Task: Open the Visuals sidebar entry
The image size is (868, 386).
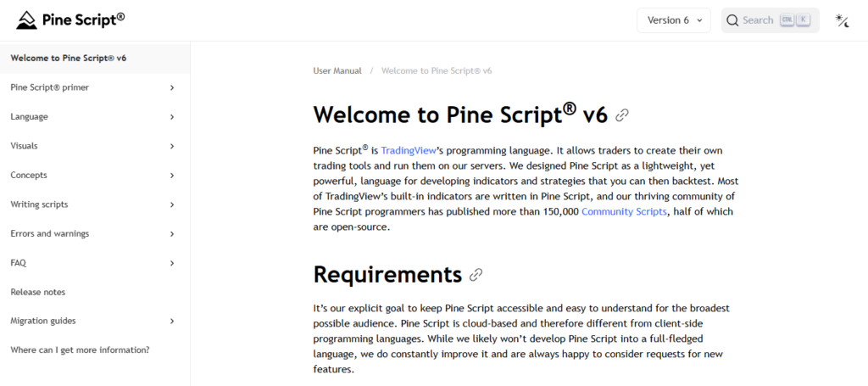Action: [x=24, y=146]
